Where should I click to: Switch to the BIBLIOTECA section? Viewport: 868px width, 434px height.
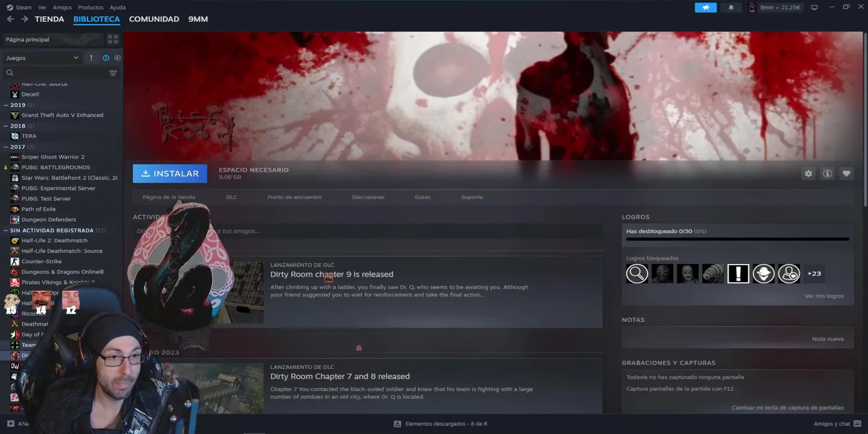(96, 19)
